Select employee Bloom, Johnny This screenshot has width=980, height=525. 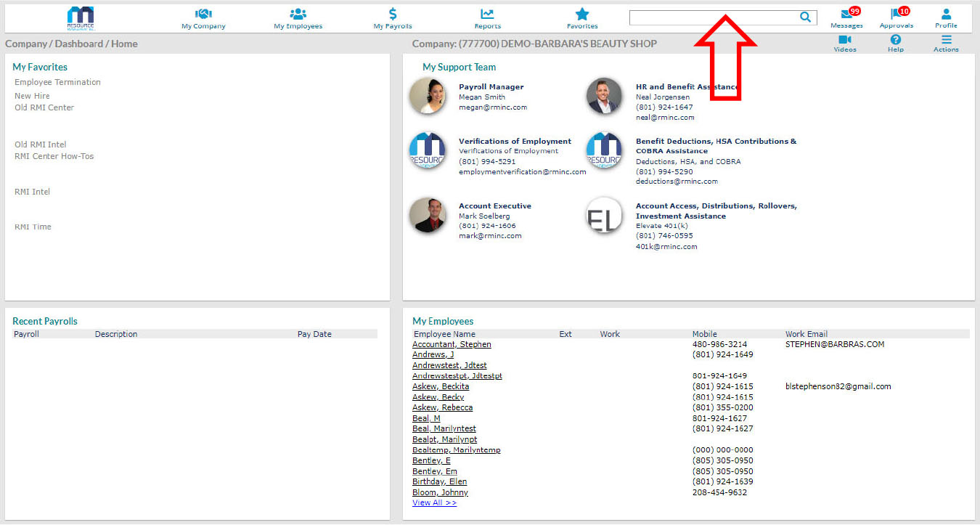pos(440,492)
